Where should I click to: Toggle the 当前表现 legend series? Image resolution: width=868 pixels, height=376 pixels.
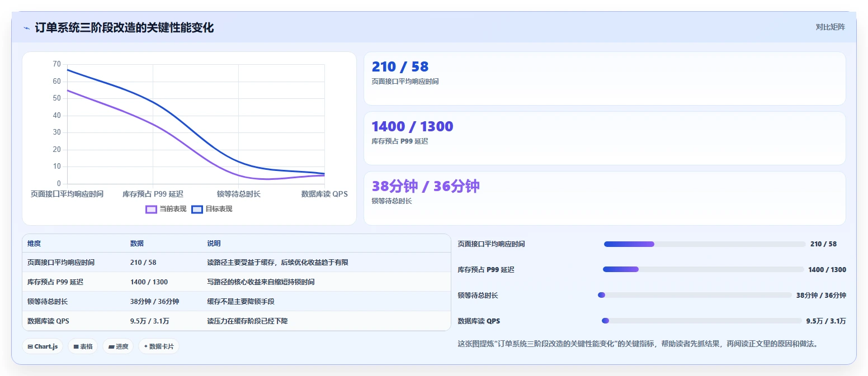click(x=166, y=209)
